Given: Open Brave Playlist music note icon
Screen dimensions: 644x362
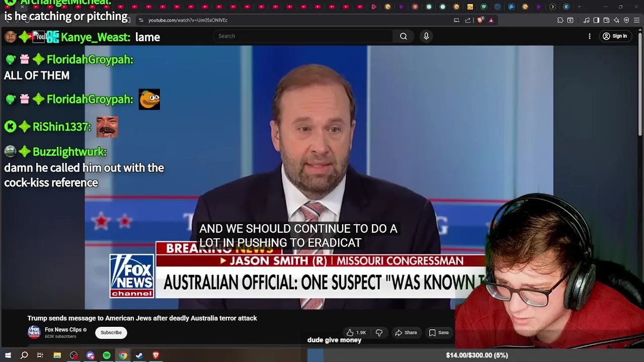Looking at the screenshot, I should click(x=587, y=20).
